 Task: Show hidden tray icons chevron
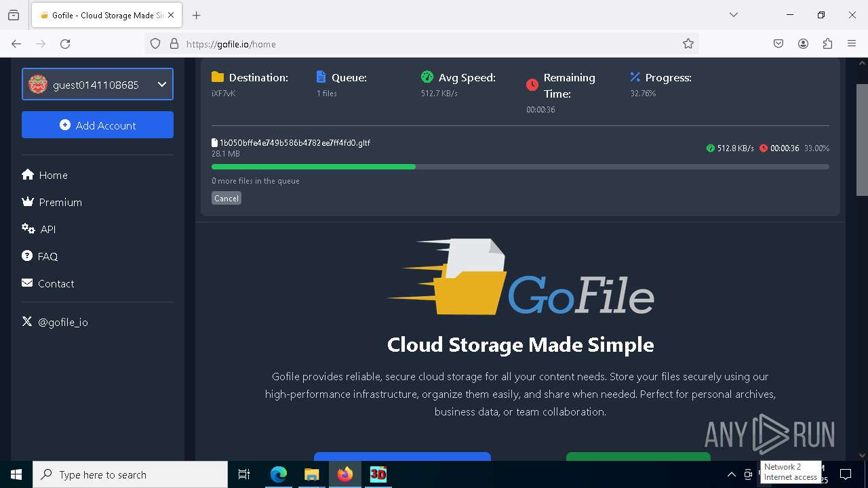coord(732,474)
